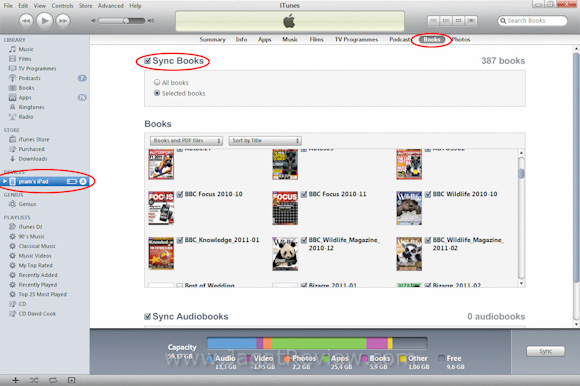Switch to the Photos tab
The image size is (580, 386).
pos(461,40)
